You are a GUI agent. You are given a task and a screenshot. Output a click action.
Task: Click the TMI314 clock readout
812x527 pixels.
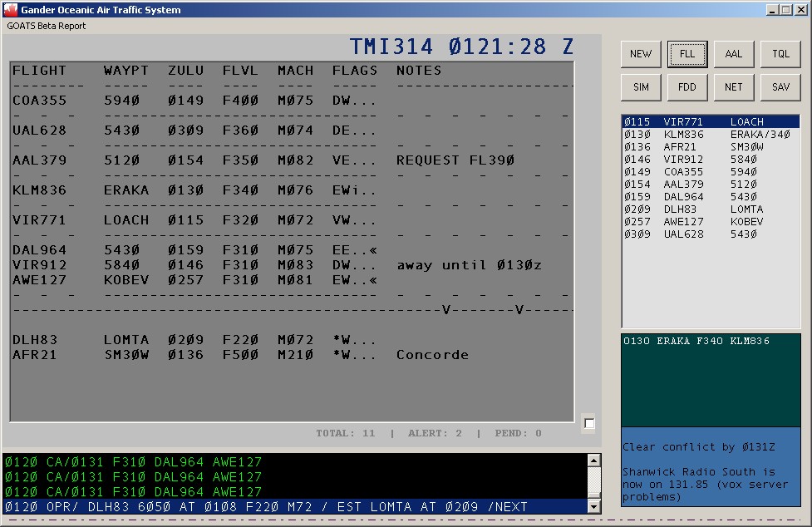pos(462,47)
